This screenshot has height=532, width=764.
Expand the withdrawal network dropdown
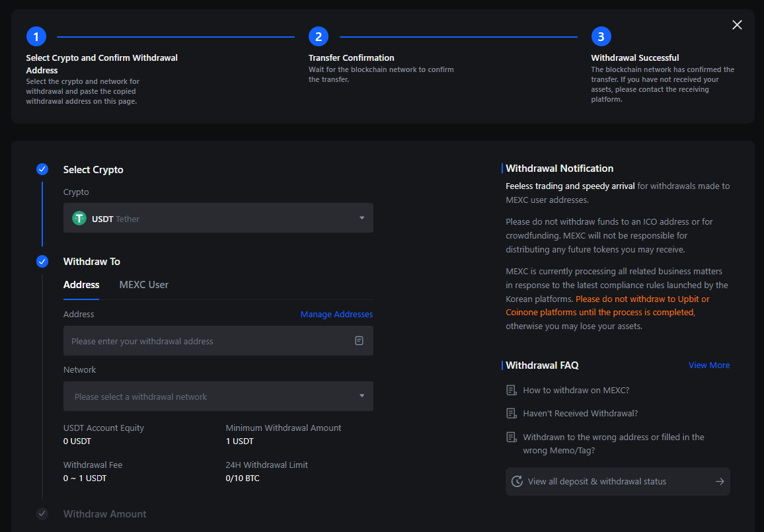218,396
